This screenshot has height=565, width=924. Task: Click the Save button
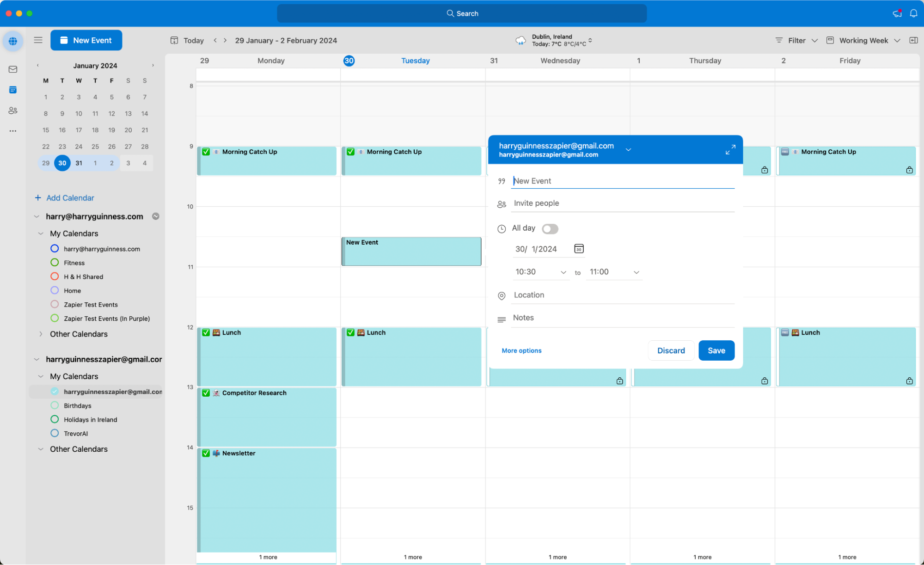coord(716,350)
